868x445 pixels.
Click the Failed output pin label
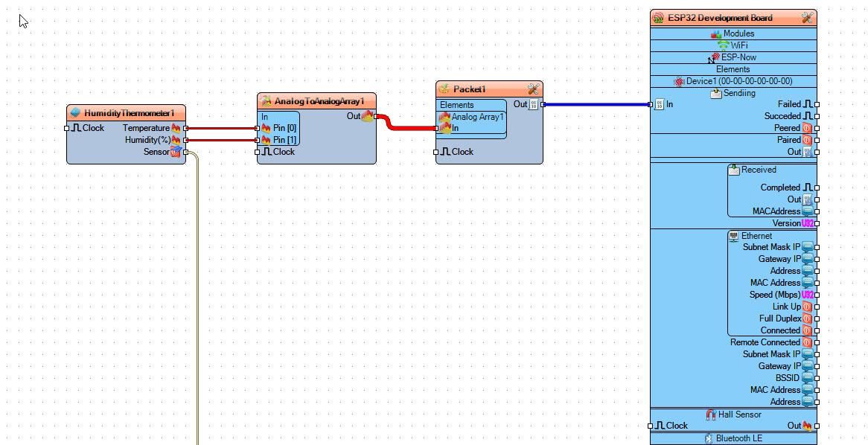click(789, 104)
